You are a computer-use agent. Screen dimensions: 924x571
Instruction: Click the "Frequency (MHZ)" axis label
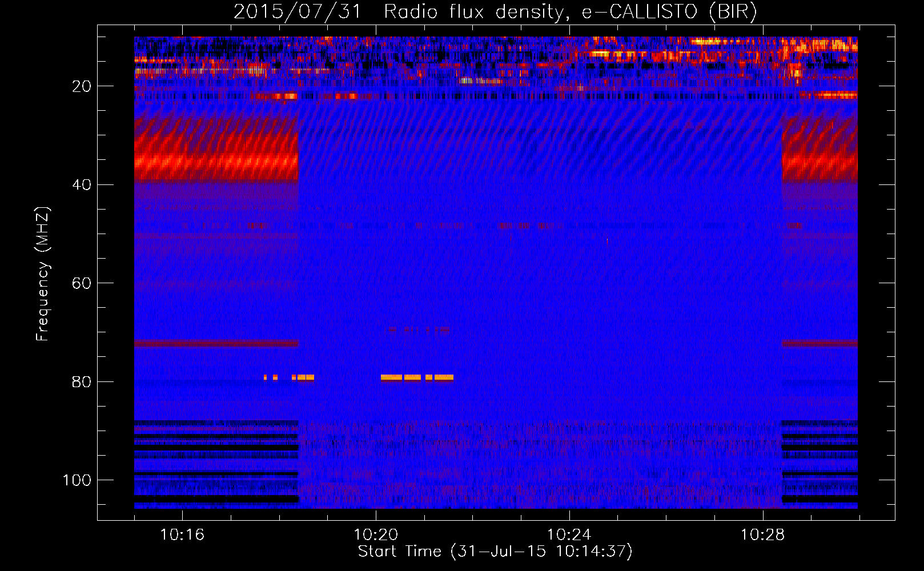coord(43,274)
